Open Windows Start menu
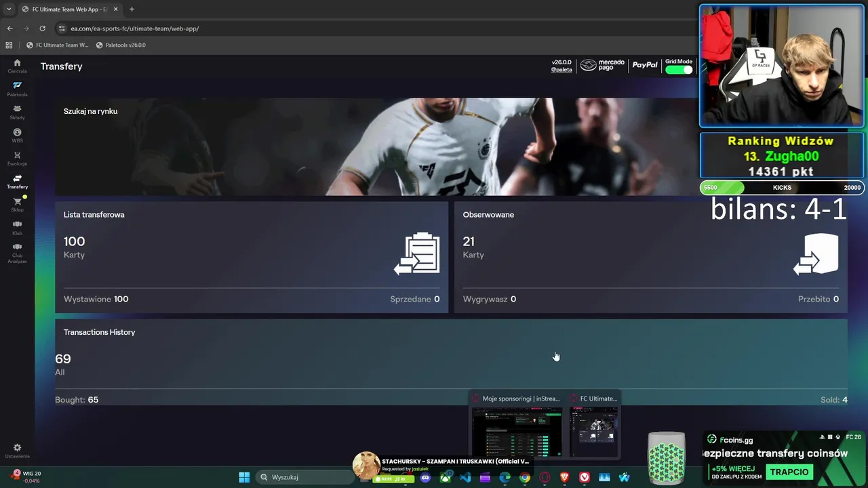 pyautogui.click(x=244, y=477)
